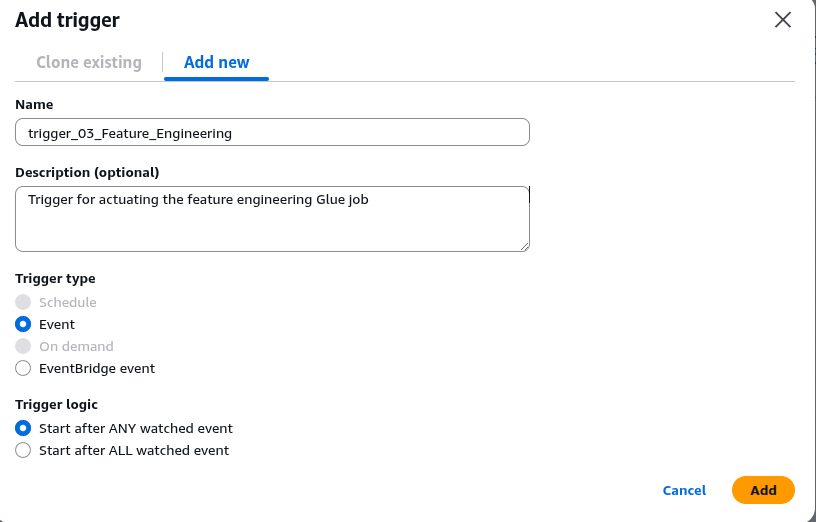Select Start after ANY watched event

[24, 428]
